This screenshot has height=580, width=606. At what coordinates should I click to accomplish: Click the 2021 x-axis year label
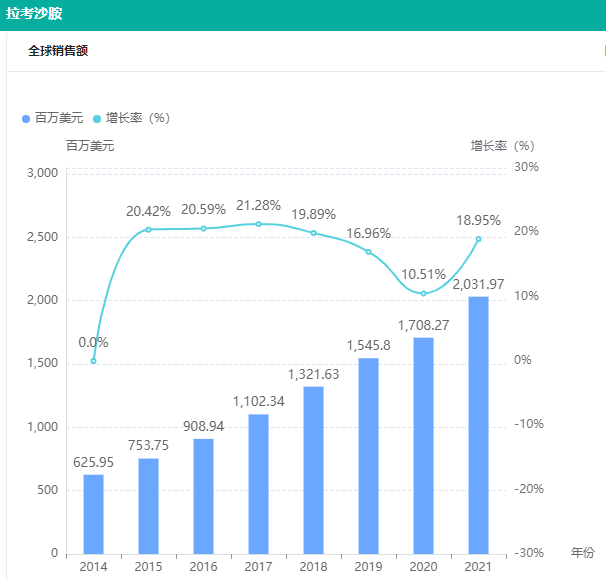click(x=478, y=567)
